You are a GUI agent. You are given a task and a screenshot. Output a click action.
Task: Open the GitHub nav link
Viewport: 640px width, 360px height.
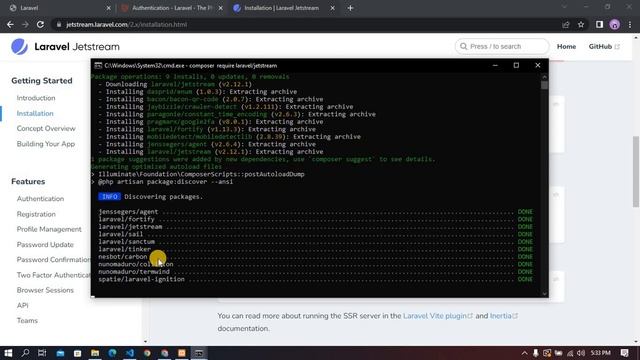coord(604,47)
